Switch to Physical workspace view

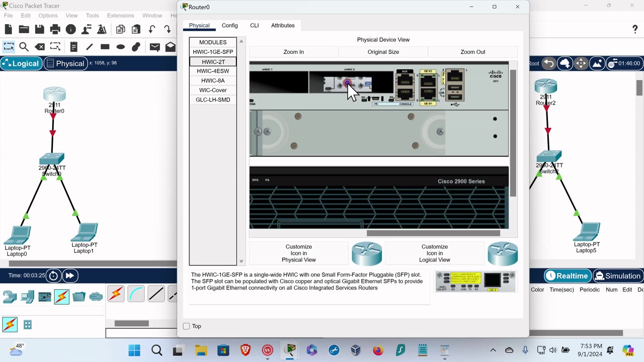[x=65, y=63]
